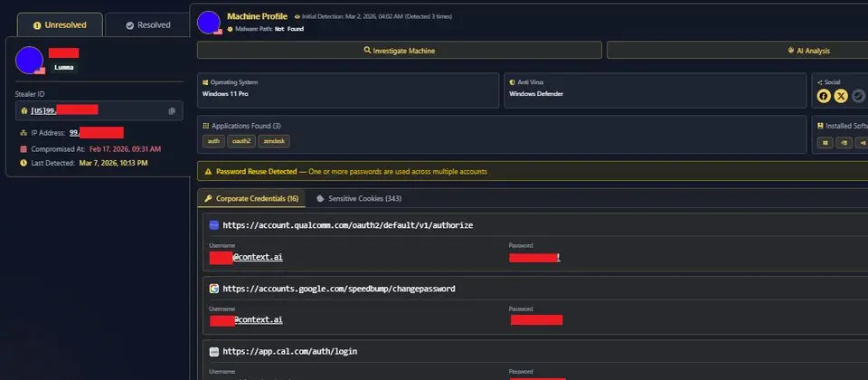Click the Qualcomm entry's redacted password

click(x=534, y=258)
